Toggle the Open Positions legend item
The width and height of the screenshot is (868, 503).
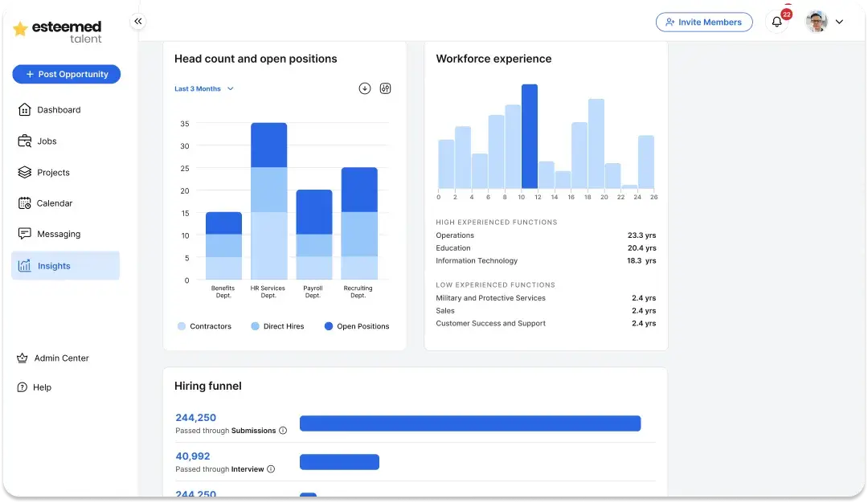(x=355, y=325)
